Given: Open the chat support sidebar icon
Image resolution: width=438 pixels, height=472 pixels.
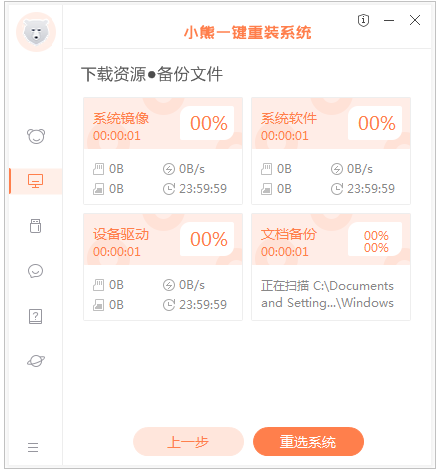Looking at the screenshot, I should [x=36, y=271].
